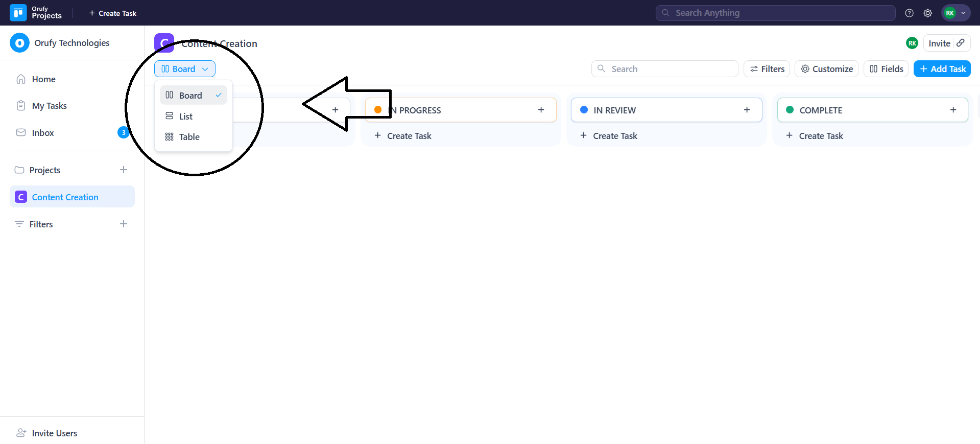Screen dimensions: 980x444
Task: Open the Fields column selector
Action: [886, 69]
